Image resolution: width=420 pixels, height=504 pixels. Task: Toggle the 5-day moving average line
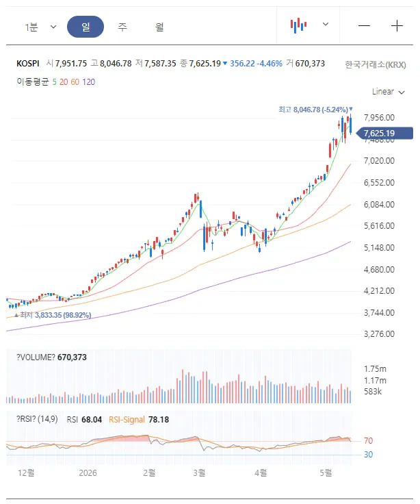coord(54,82)
